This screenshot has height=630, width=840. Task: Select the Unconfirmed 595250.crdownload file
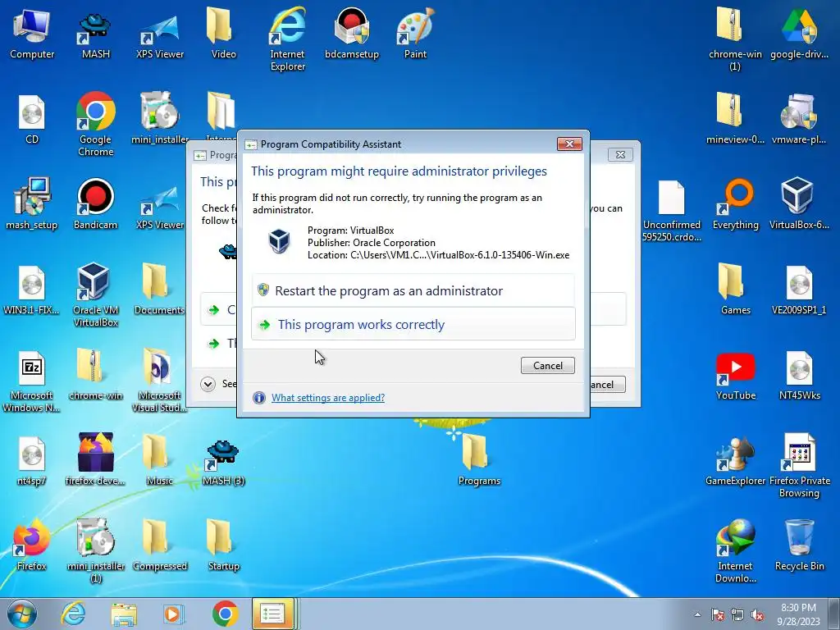(671, 211)
